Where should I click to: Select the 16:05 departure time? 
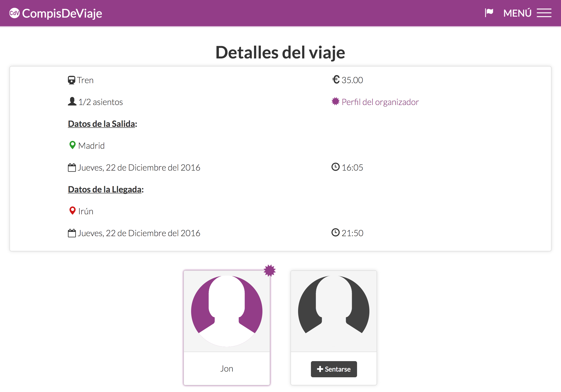click(352, 167)
